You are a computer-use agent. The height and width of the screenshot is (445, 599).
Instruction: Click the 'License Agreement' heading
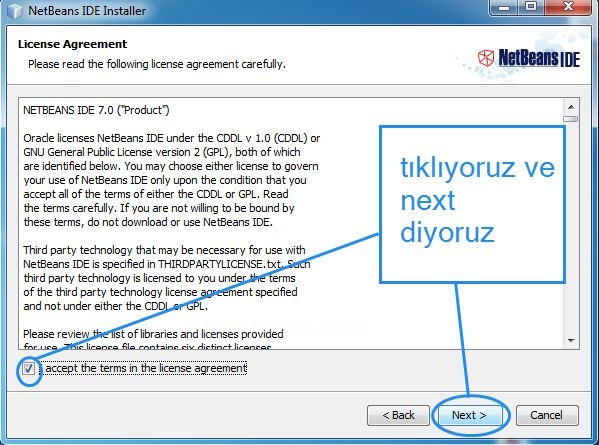[72, 44]
